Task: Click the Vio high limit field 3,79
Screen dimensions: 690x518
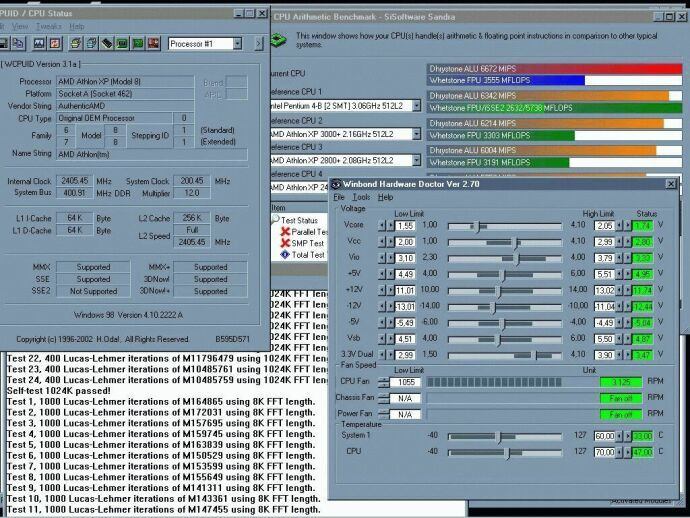Action: tap(604, 258)
